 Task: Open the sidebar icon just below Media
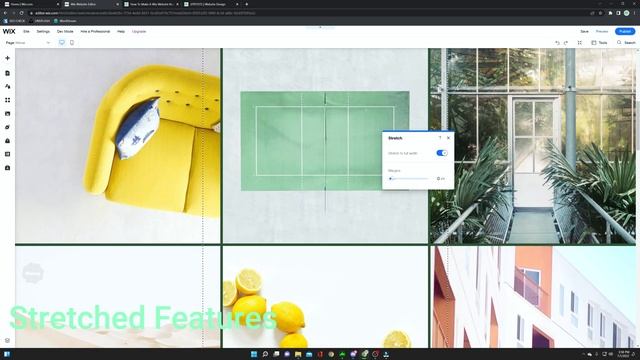point(7,127)
